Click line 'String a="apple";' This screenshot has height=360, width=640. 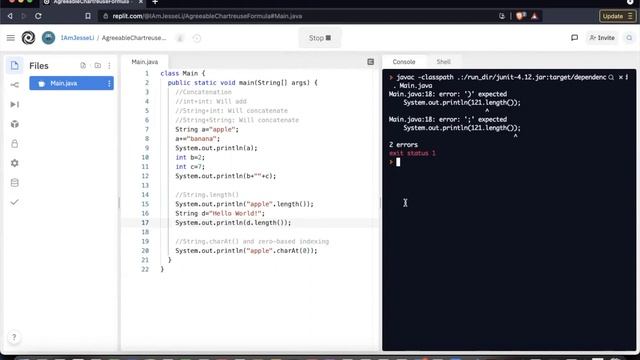pyautogui.click(x=207, y=129)
